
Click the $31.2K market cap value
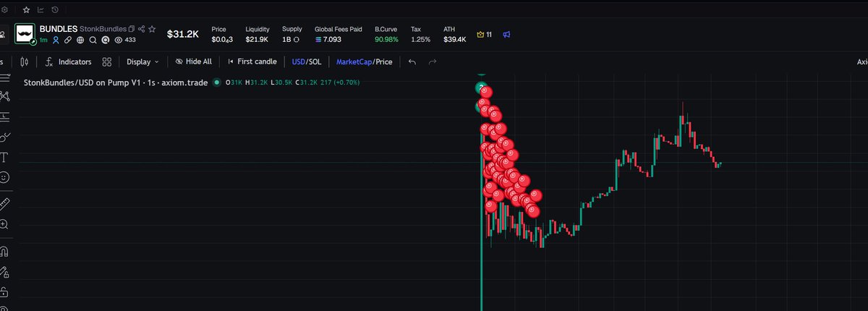point(183,34)
